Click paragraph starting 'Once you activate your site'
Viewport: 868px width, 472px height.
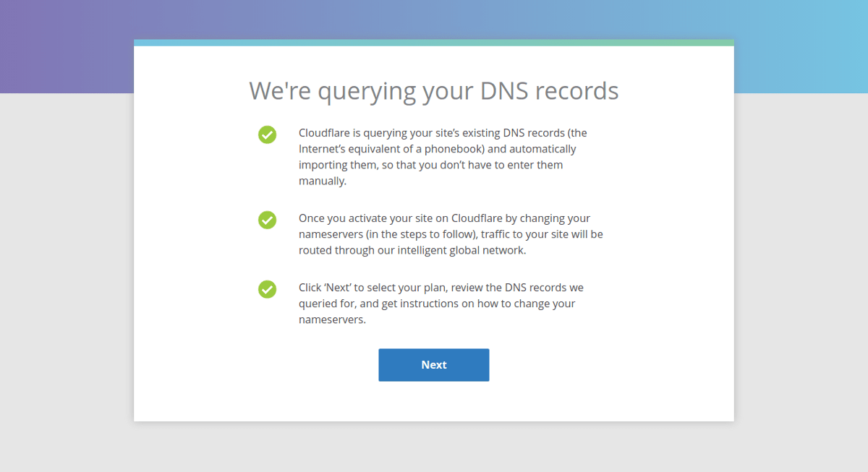[451, 234]
